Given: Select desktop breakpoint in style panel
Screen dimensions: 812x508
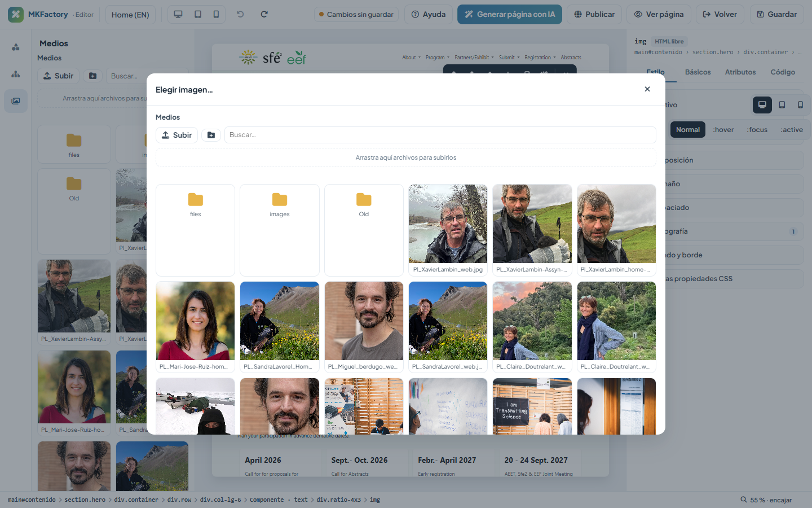Looking at the screenshot, I should 762,104.
